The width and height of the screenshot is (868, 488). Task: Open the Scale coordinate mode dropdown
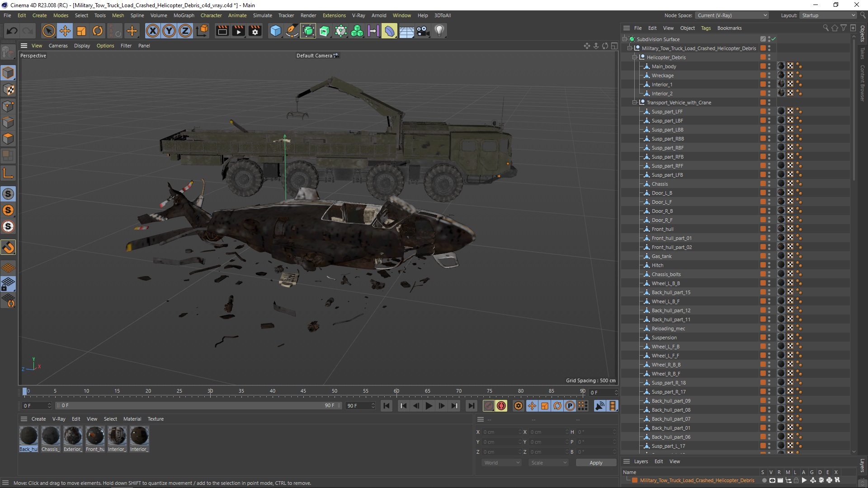click(x=548, y=463)
